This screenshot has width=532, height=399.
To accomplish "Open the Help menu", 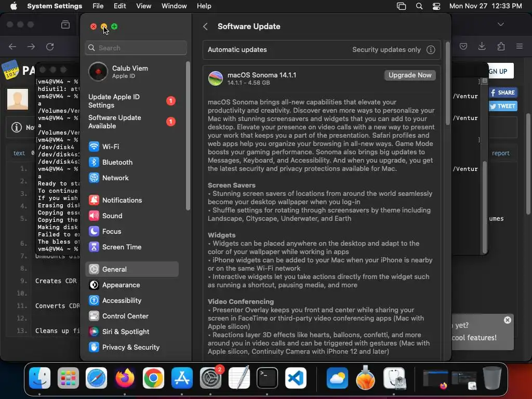I will pyautogui.click(x=204, y=6).
